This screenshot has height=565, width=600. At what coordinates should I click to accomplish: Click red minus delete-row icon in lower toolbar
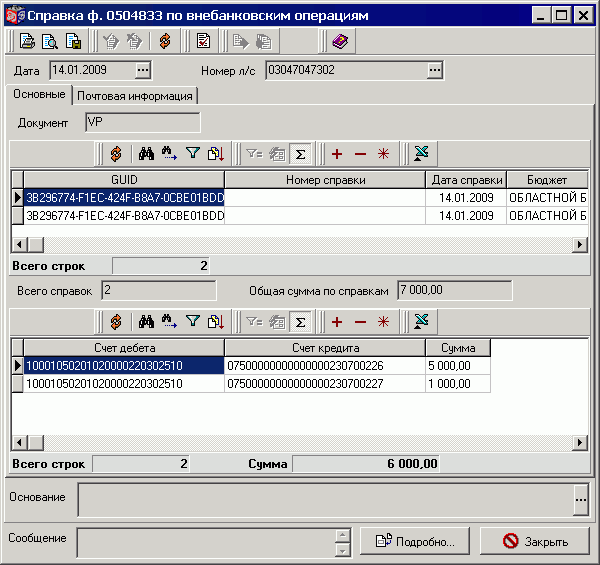click(360, 322)
